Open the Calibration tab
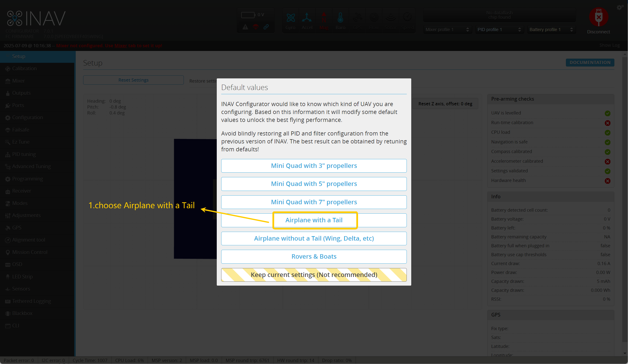Screen dimensions: 628x364 point(37,68)
